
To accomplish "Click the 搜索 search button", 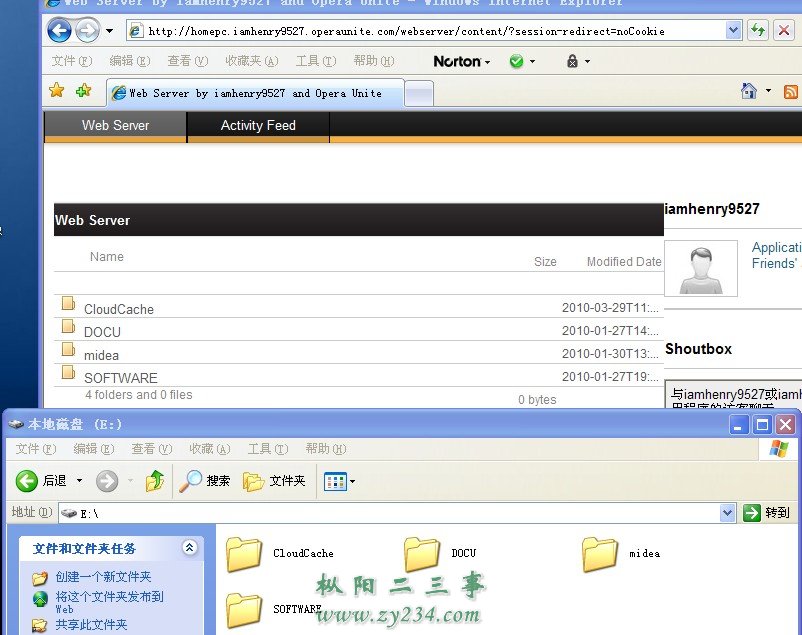I will [205, 481].
